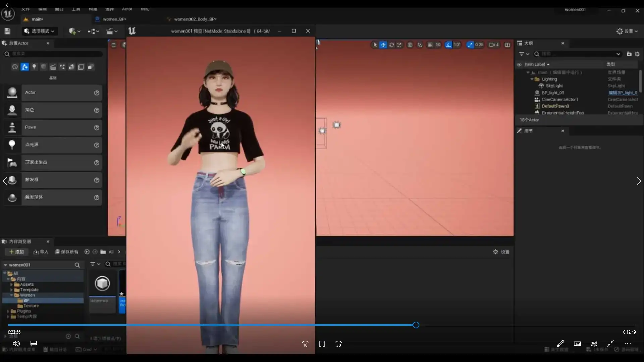The image size is (644, 362).
Task: Click the 导入 import button
Action: pos(41,252)
